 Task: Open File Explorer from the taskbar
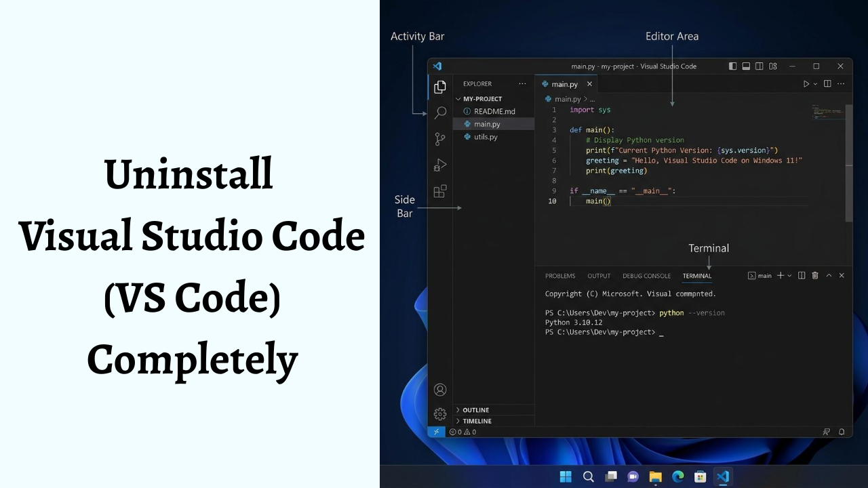(655, 476)
